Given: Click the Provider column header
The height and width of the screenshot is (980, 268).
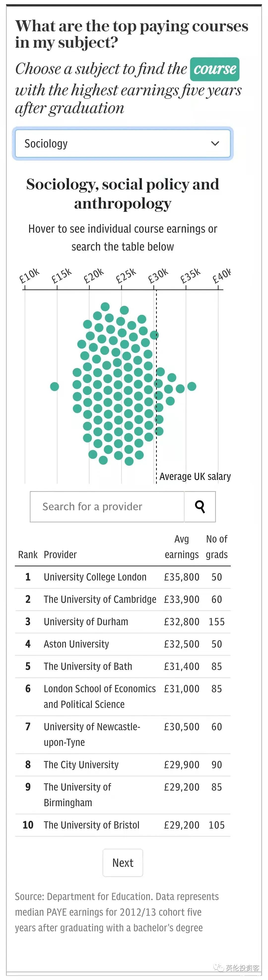Looking at the screenshot, I should (60, 555).
